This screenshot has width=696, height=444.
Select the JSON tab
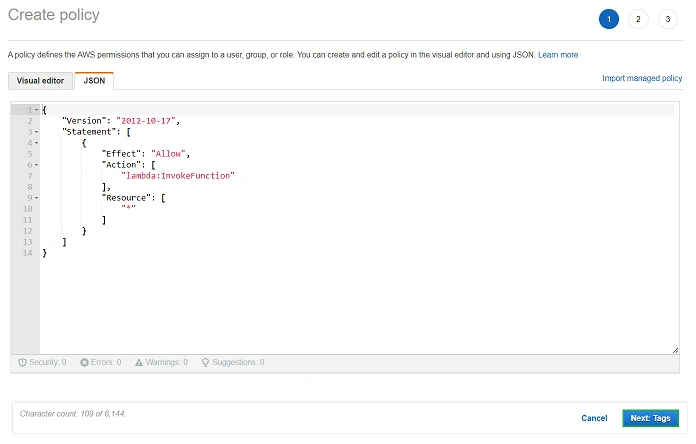pyautogui.click(x=94, y=81)
